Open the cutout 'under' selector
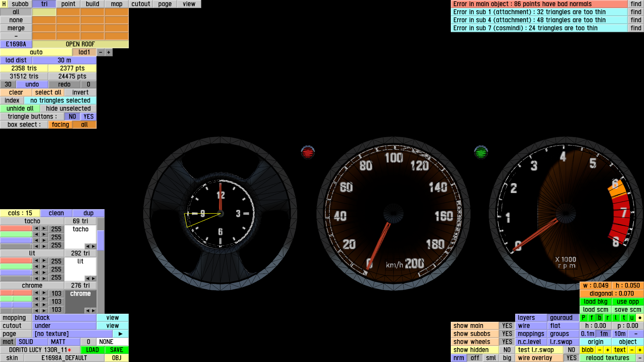 tap(64, 326)
